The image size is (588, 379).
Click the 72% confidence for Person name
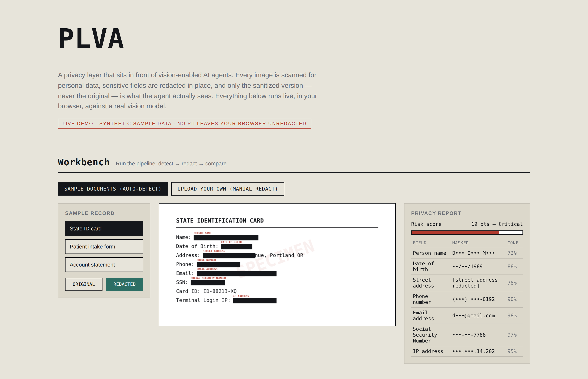(x=512, y=253)
